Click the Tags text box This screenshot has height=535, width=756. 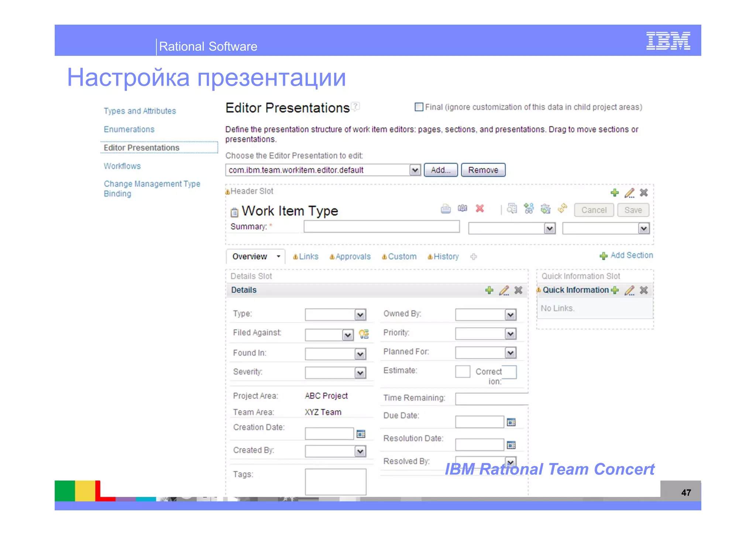coord(336,482)
